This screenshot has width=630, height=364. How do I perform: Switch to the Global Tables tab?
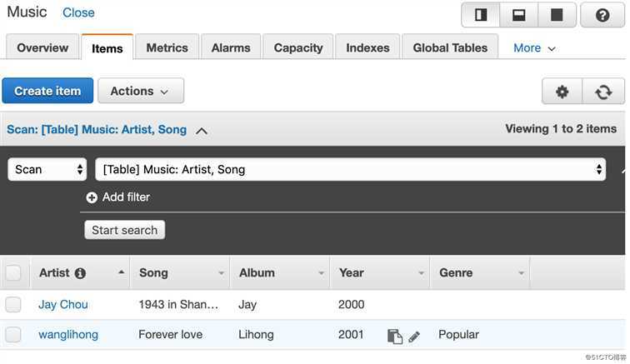click(450, 47)
